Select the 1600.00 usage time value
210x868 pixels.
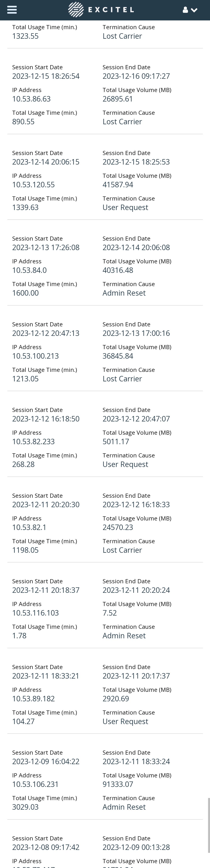[25, 293]
